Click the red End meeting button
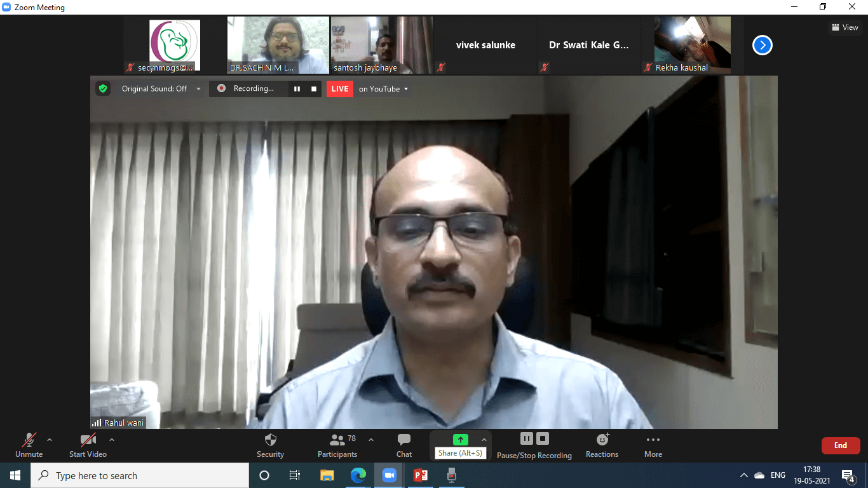The height and width of the screenshot is (488, 868). pos(840,445)
